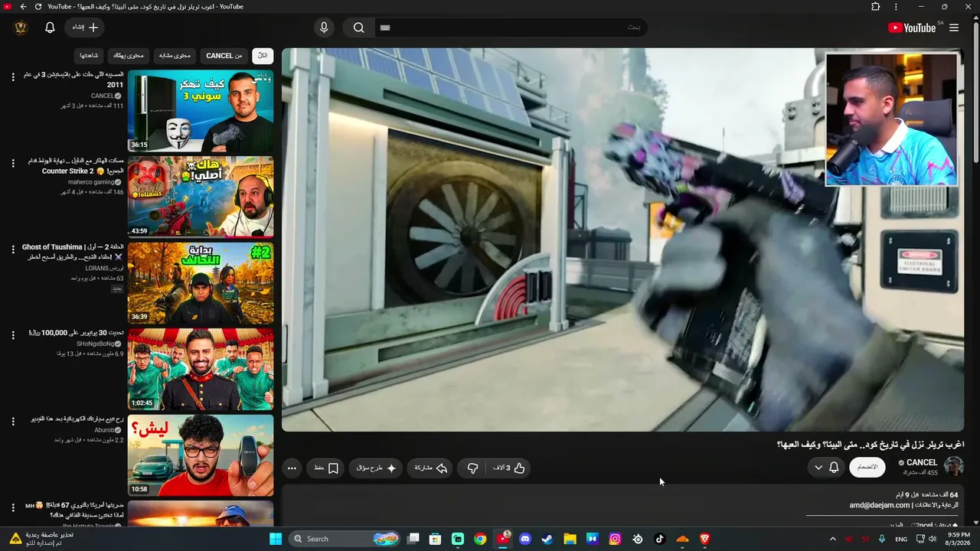Open the Ghost of Tsushima #2 thumbnail

(201, 283)
